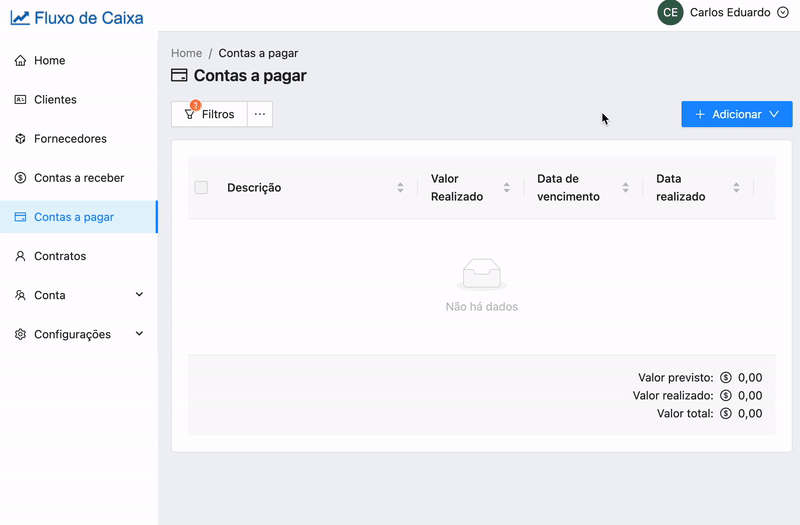This screenshot has height=525, width=800.
Task: Click the dollar icon beside Valor previsto
Action: click(726, 378)
